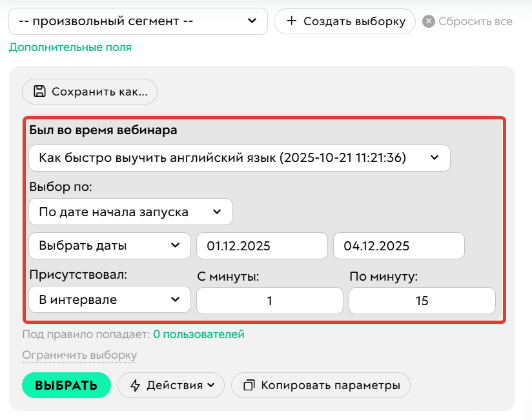Click the Создать выборку button
Viewport: 532px width, 420px height.
pos(344,21)
